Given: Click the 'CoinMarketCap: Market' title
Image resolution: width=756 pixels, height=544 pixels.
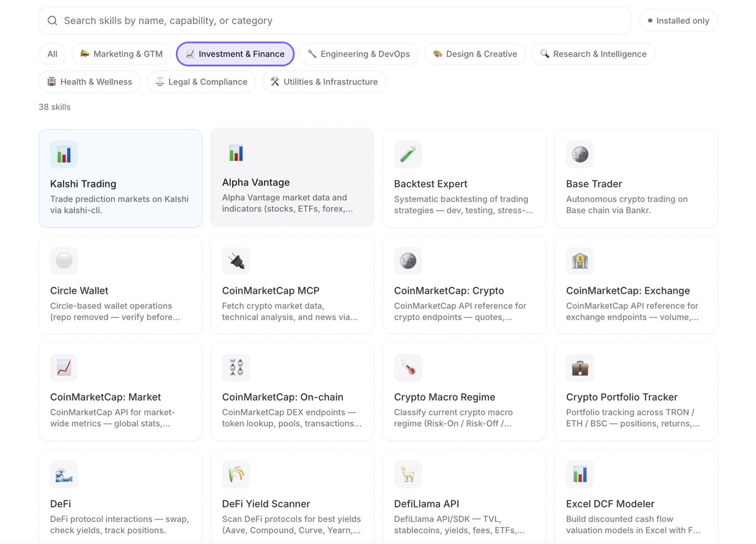Looking at the screenshot, I should 105,397.
